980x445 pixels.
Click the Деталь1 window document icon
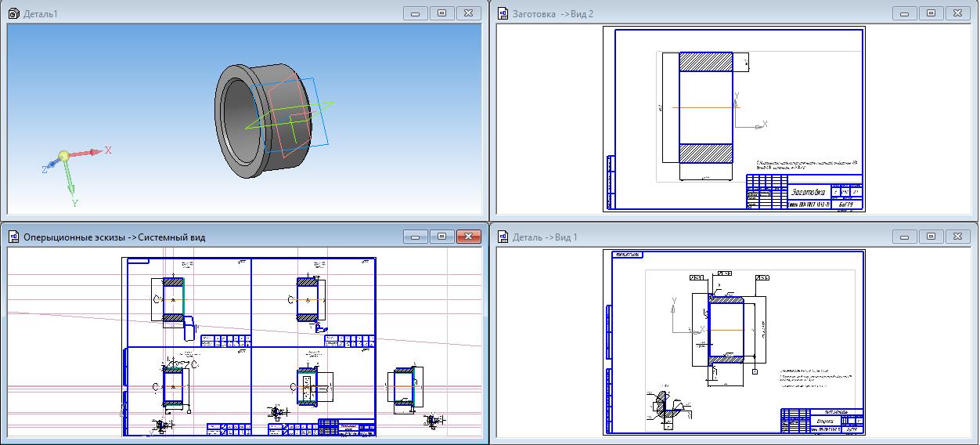coord(13,13)
